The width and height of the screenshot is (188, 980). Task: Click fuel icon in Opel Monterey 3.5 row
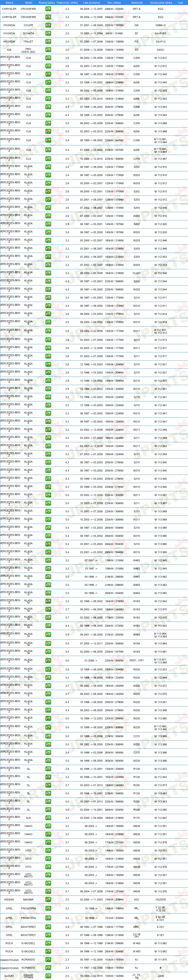48,935
